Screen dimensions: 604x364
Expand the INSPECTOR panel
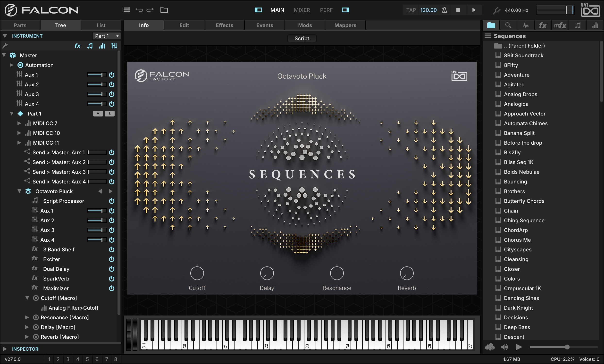[x=4, y=349]
